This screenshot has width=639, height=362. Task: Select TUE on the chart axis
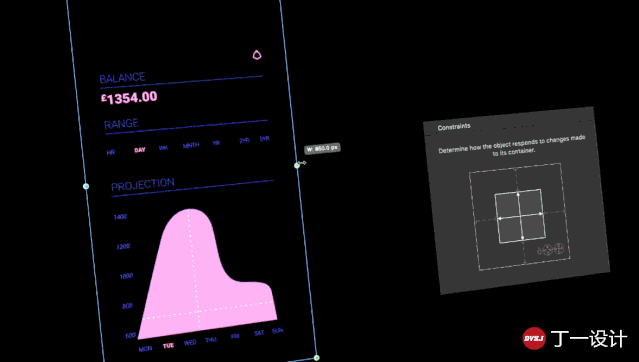click(x=168, y=346)
